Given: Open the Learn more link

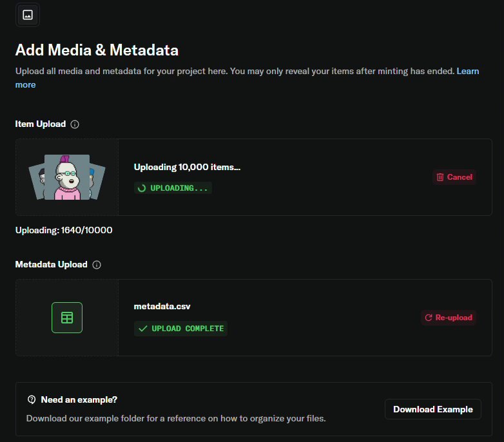Looking at the screenshot, I should click(x=468, y=71).
